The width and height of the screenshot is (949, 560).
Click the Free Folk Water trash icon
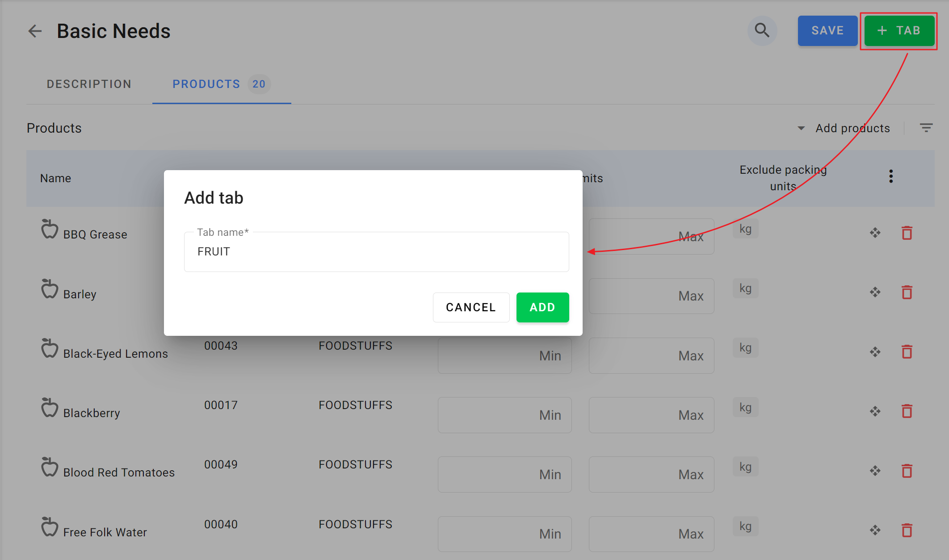907,531
